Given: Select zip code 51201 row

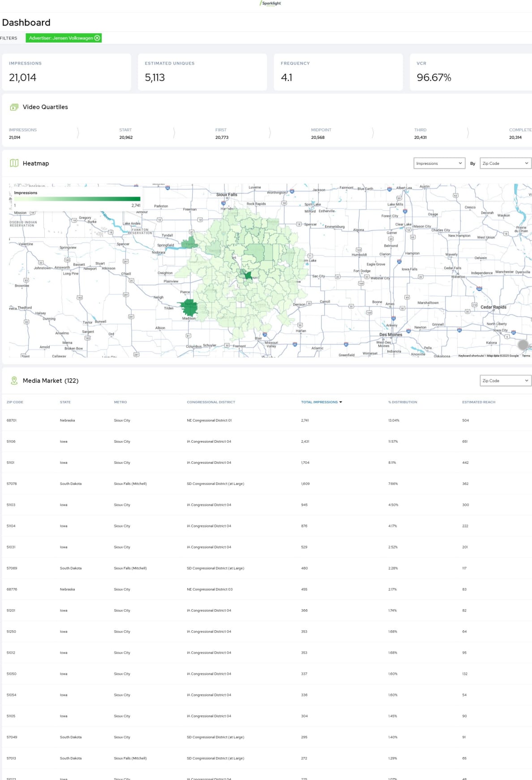Looking at the screenshot, I should click(x=266, y=610).
